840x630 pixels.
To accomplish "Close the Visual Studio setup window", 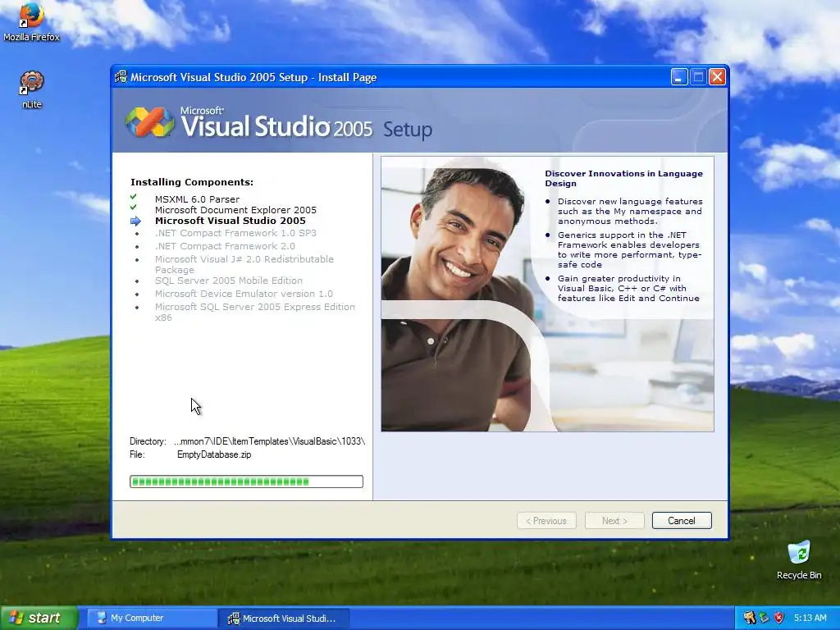I will coord(717,77).
